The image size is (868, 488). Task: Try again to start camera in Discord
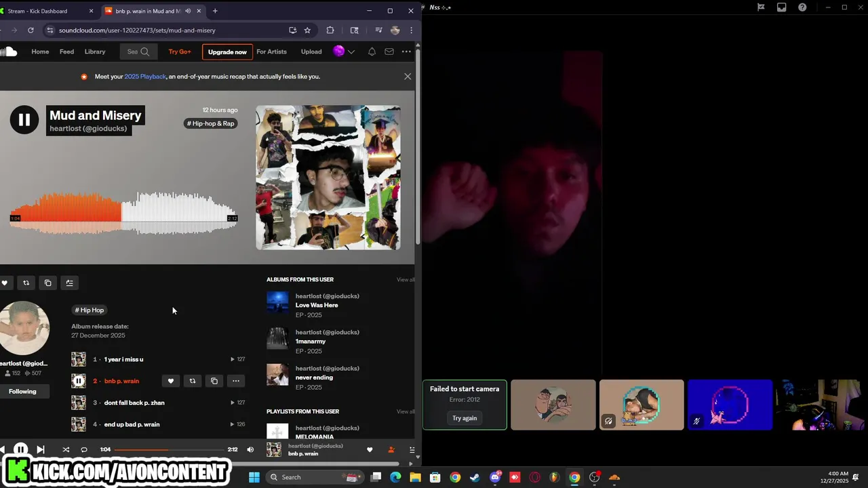pyautogui.click(x=465, y=418)
